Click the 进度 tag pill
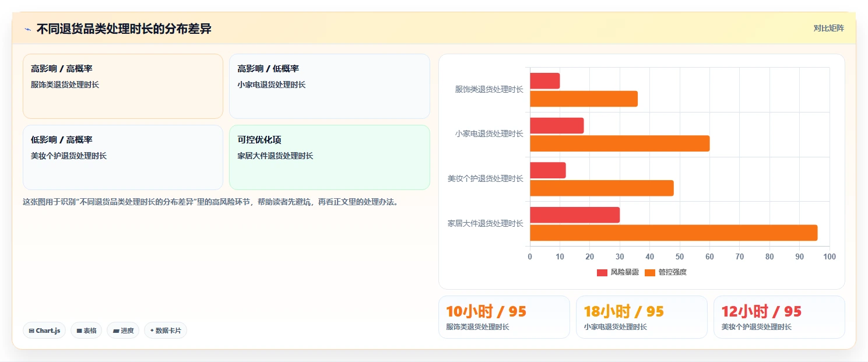868x362 pixels. [123, 331]
